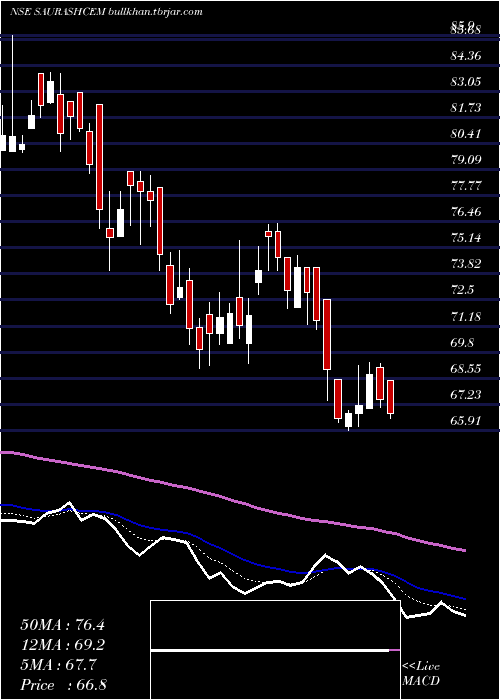This screenshot has height=700, width=500.
Task: Click the 50MA : 76.4 readout
Action: (62, 625)
